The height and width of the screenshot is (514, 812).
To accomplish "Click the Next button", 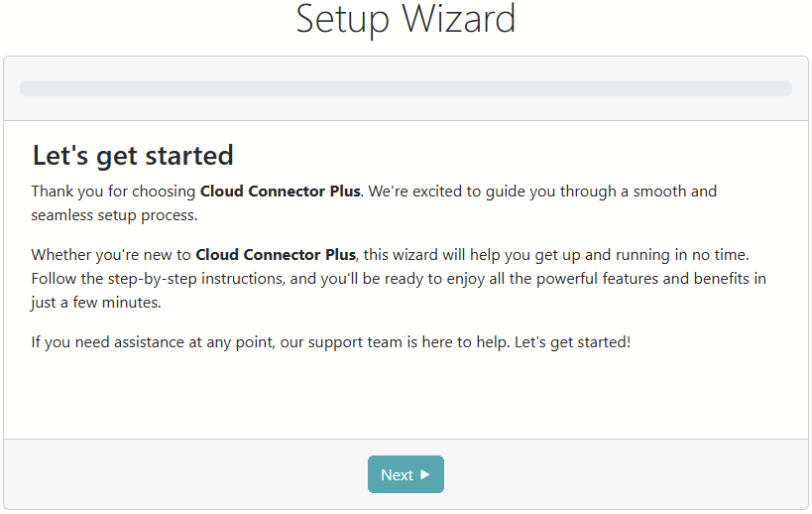I will [x=406, y=474].
